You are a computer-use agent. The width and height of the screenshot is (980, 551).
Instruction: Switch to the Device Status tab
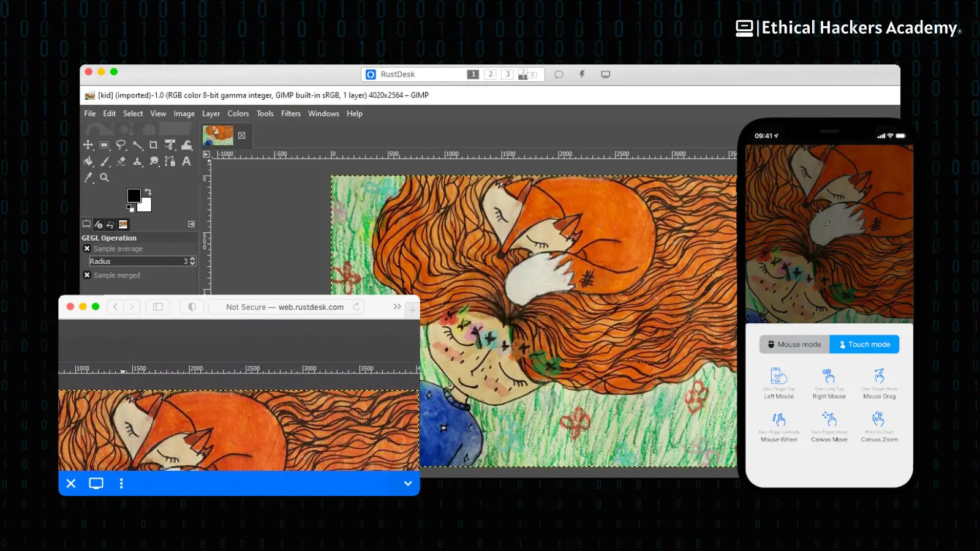[99, 225]
